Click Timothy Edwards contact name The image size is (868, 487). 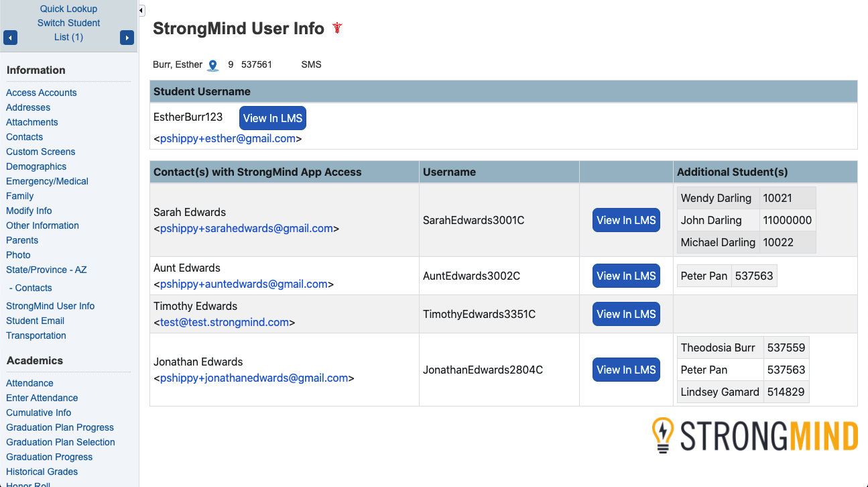click(196, 306)
